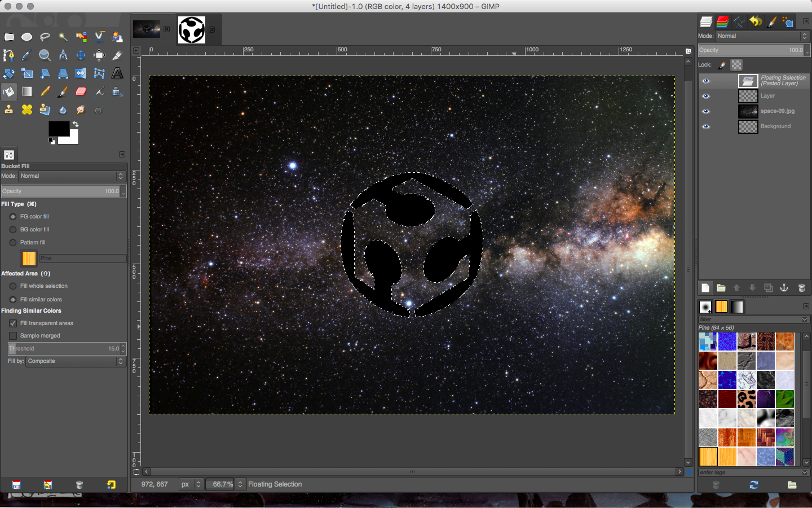This screenshot has height=508, width=812.
Task: Select the Smudge tool
Action: coord(81,110)
